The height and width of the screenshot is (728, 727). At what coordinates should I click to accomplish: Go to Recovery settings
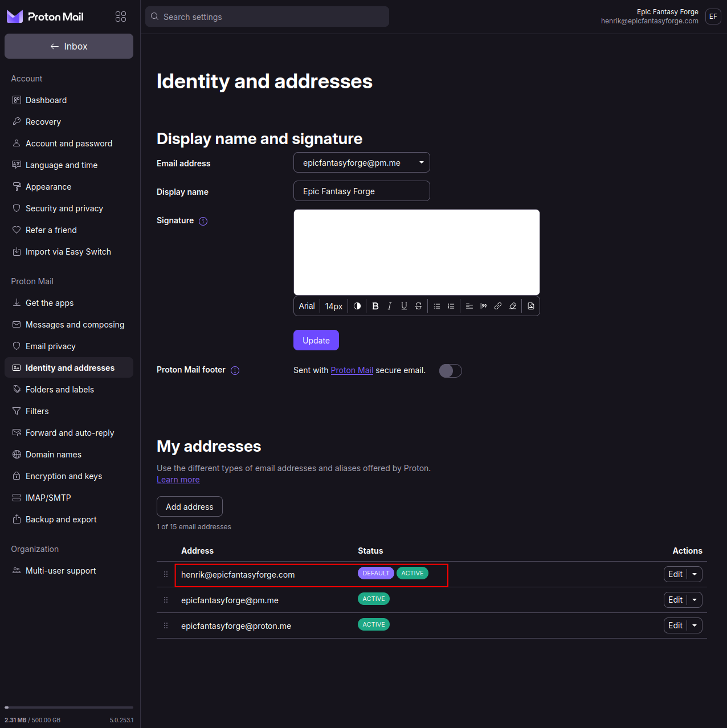click(x=69, y=122)
